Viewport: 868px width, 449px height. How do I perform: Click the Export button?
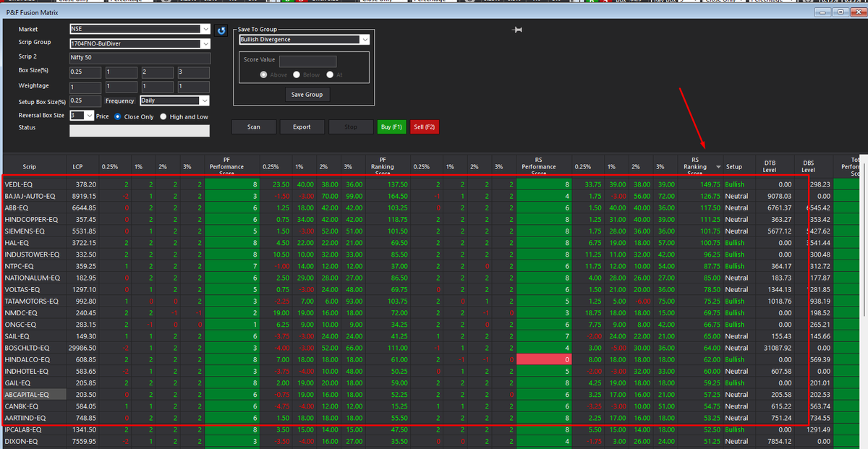click(x=302, y=127)
